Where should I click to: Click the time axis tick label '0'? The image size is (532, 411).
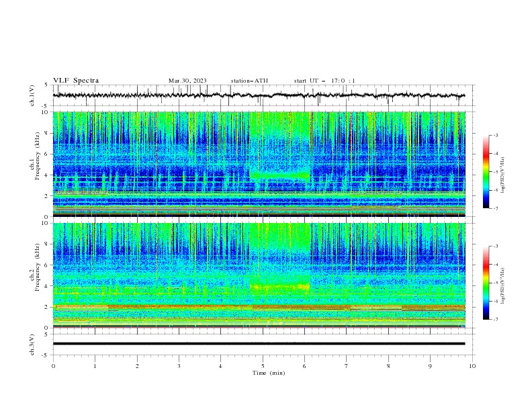[x=53, y=366]
